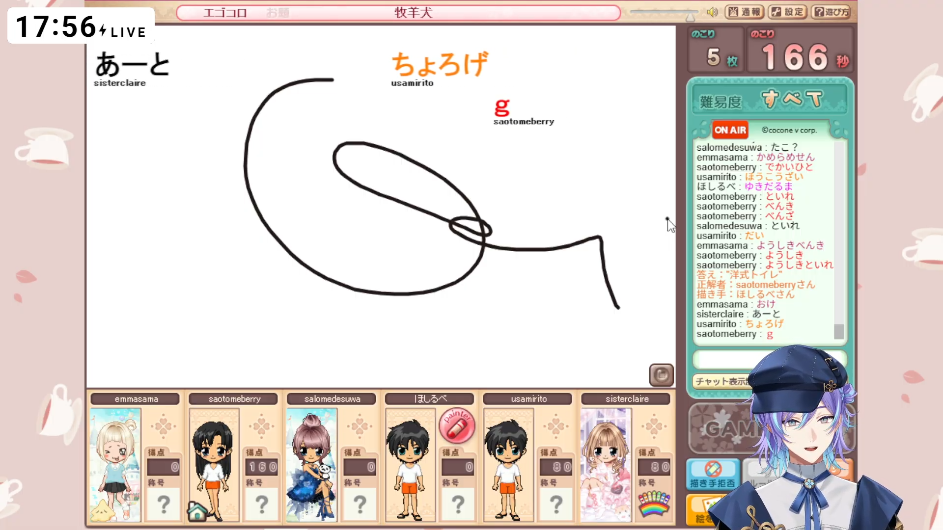This screenshot has width=943, height=530.
Task: Click the orange ちょろげ guess on canvas
Action: (x=440, y=64)
